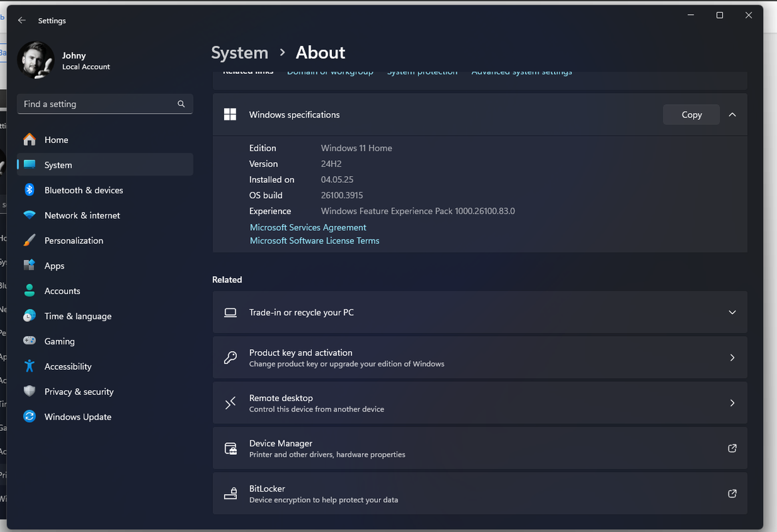This screenshot has height=532, width=777.
Task: Click the Bluetooth & devices icon
Action: pos(29,190)
